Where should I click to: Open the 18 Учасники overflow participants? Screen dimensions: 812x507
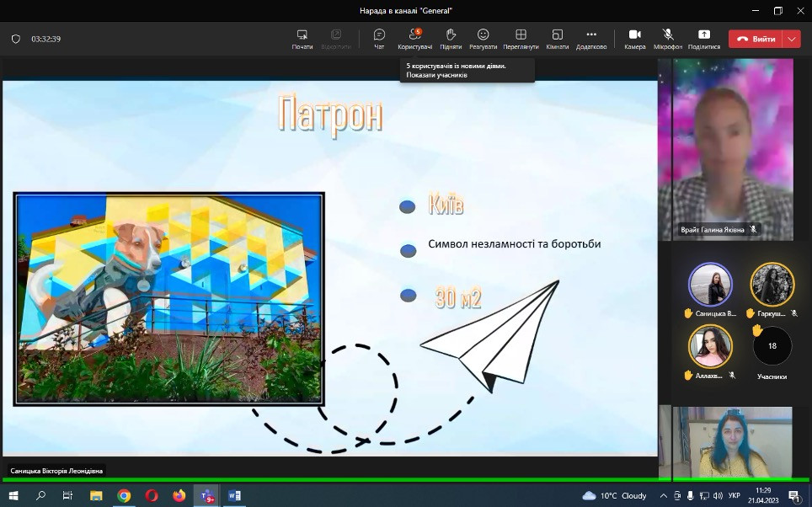click(x=772, y=346)
